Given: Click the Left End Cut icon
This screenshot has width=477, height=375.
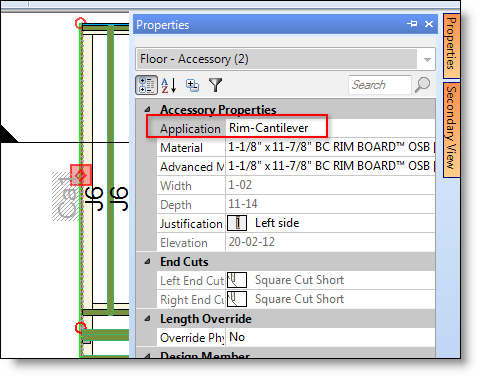Looking at the screenshot, I should (237, 280).
